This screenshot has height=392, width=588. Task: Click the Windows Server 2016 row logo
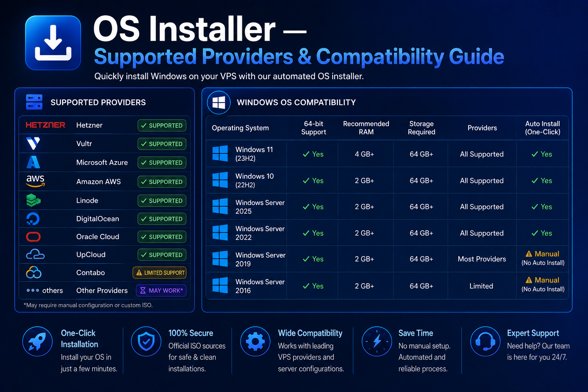(x=220, y=285)
